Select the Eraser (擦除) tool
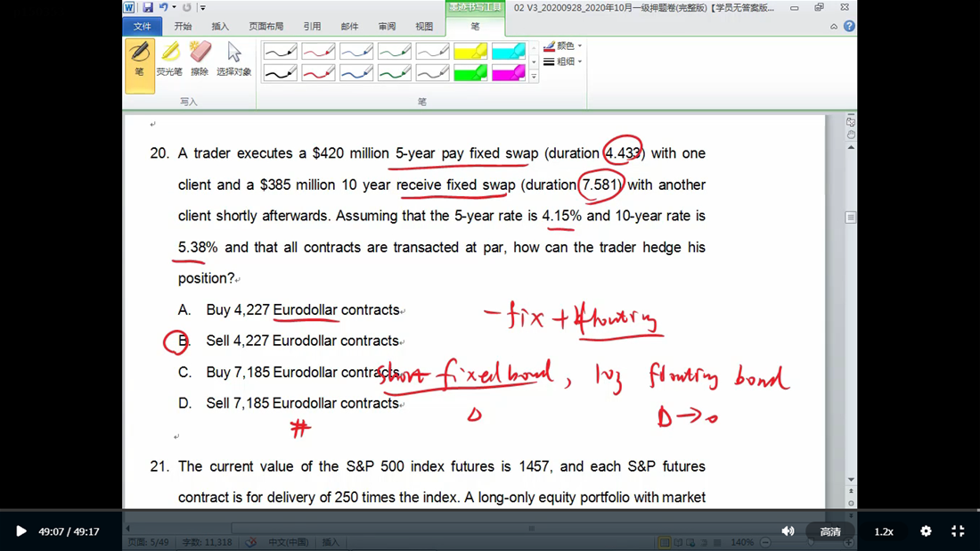Screen dimensions: 980x551 pos(200,60)
